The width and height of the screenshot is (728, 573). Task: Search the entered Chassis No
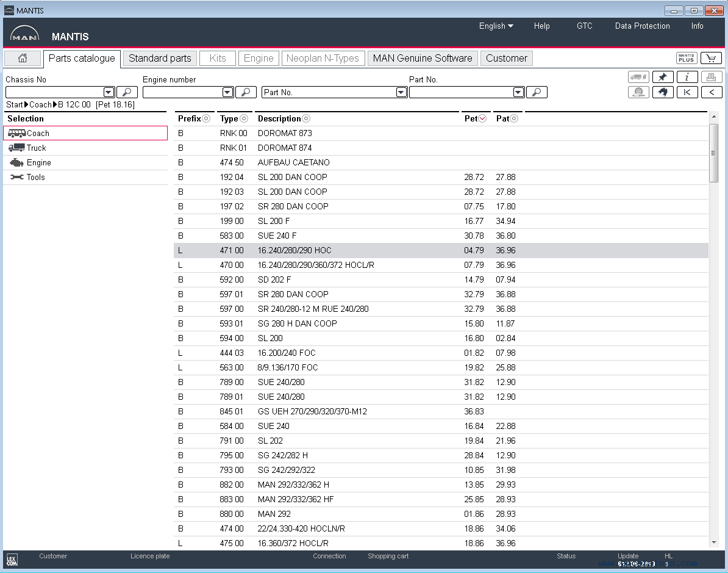(127, 92)
